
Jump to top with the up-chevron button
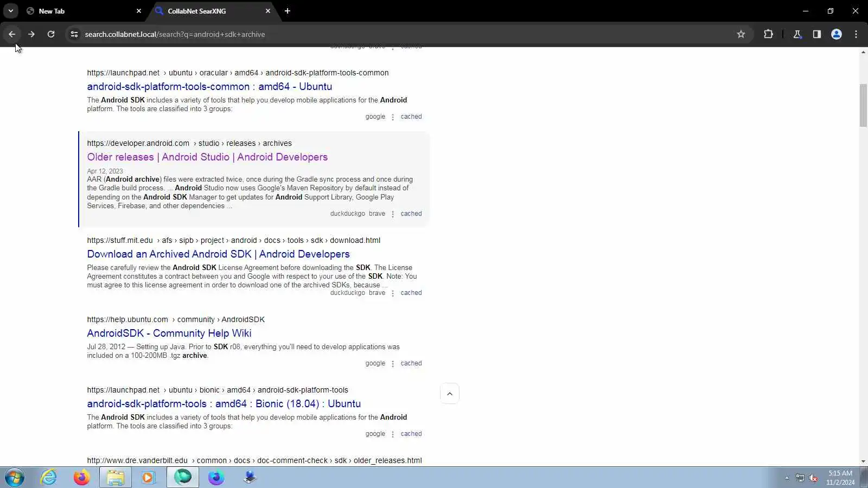click(450, 394)
